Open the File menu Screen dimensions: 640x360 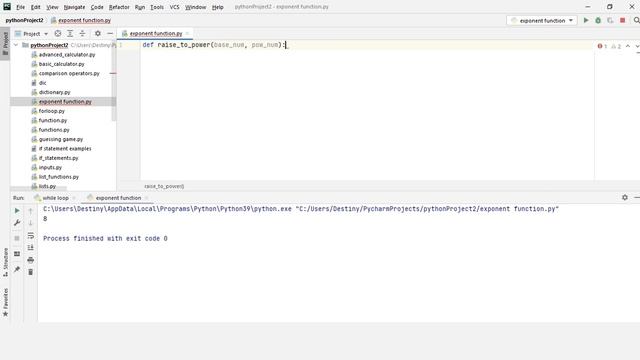pos(20,7)
